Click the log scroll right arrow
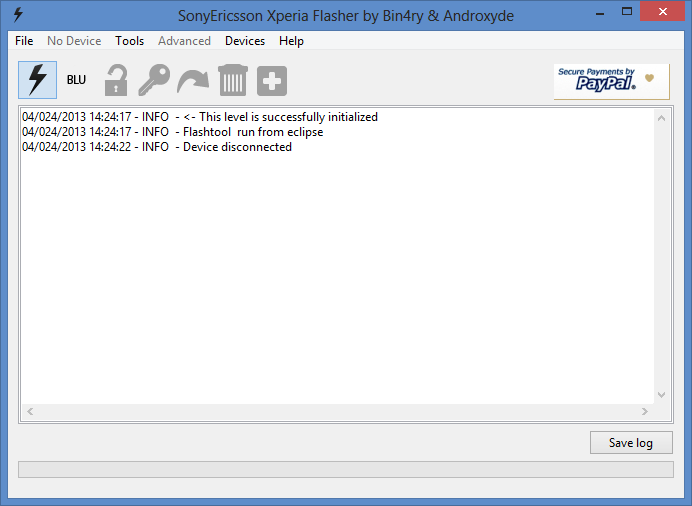Image resolution: width=692 pixels, height=506 pixels. click(x=645, y=412)
